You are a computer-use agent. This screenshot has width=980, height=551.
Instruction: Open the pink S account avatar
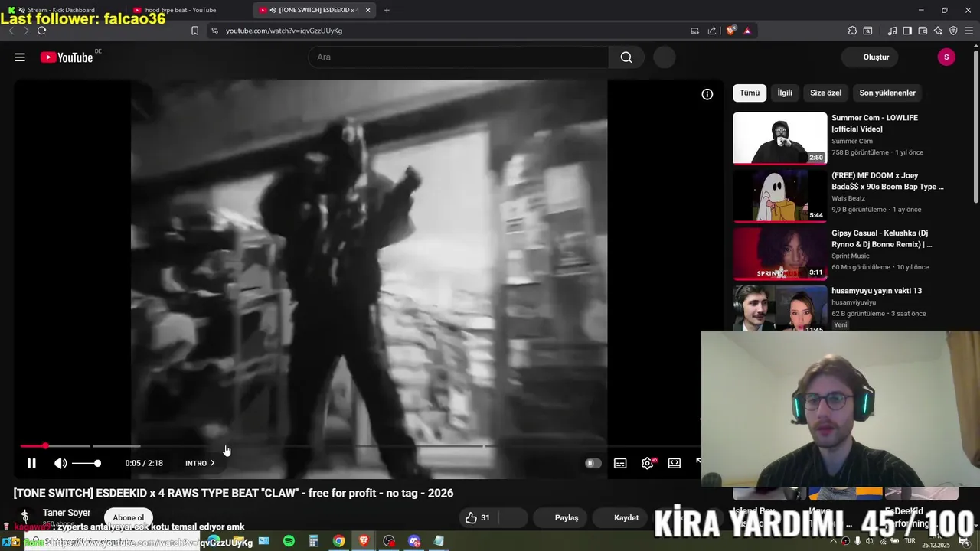946,57
